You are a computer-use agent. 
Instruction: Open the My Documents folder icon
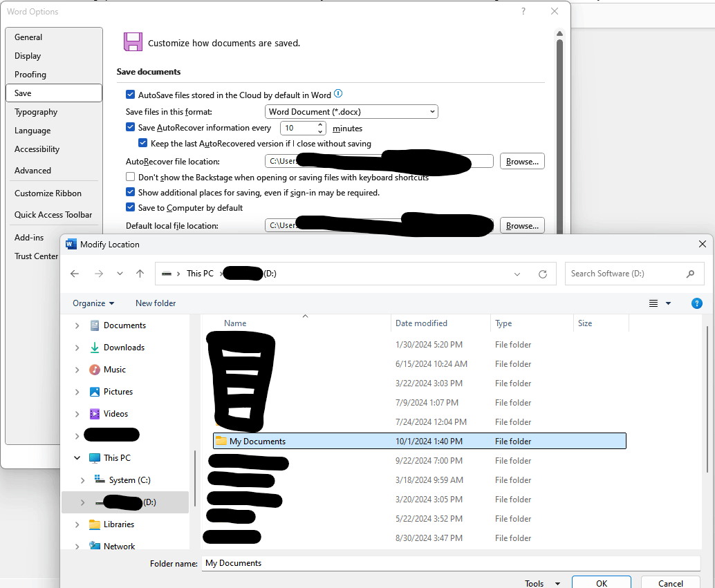coord(221,440)
